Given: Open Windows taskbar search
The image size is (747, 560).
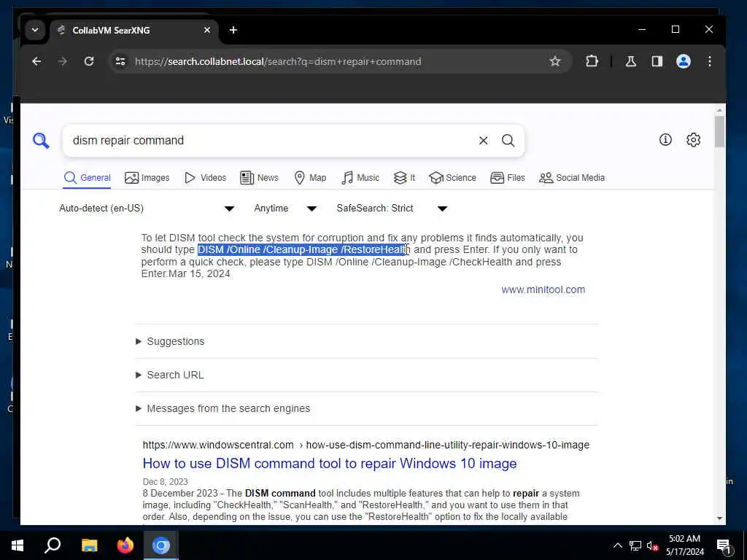Looking at the screenshot, I should pyautogui.click(x=53, y=545).
